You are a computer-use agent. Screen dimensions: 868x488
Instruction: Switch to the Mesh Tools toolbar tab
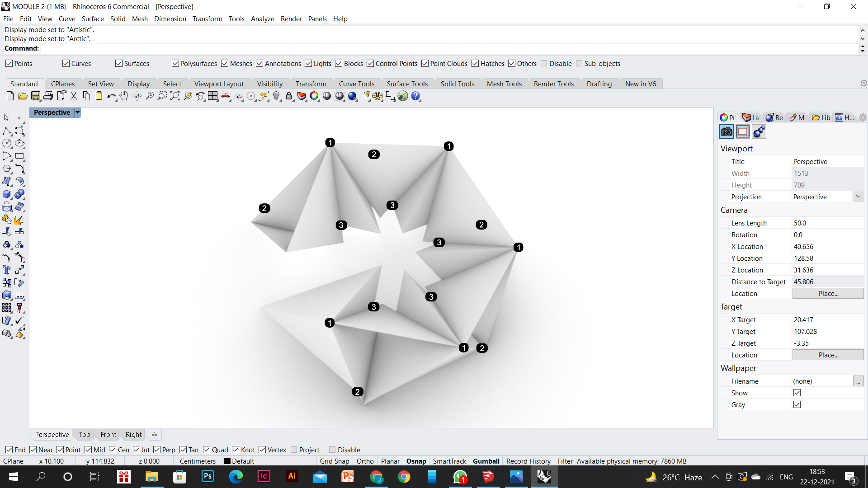tap(504, 84)
